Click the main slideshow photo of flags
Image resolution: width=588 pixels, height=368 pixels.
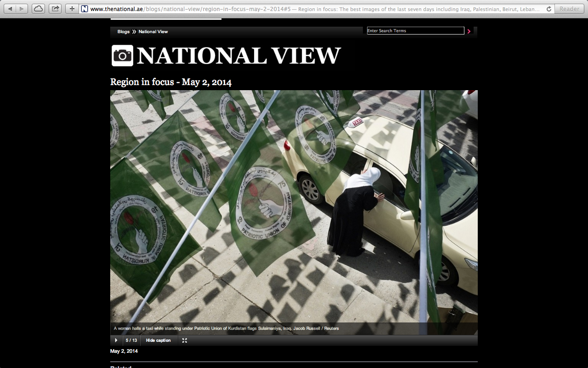pos(294,213)
